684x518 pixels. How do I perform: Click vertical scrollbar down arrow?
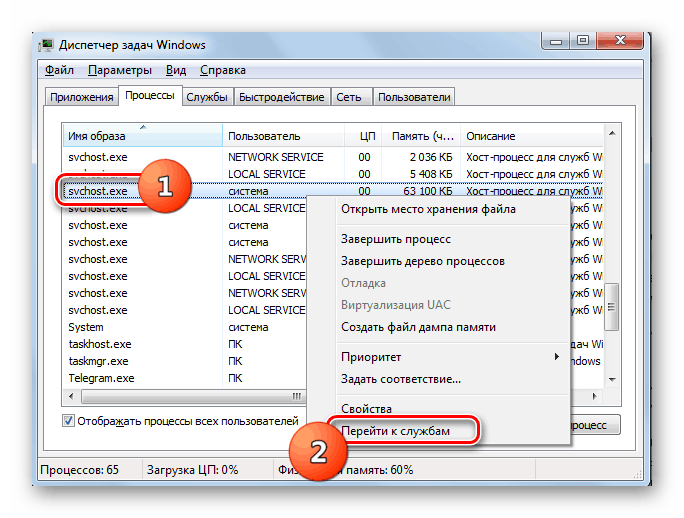[612, 379]
